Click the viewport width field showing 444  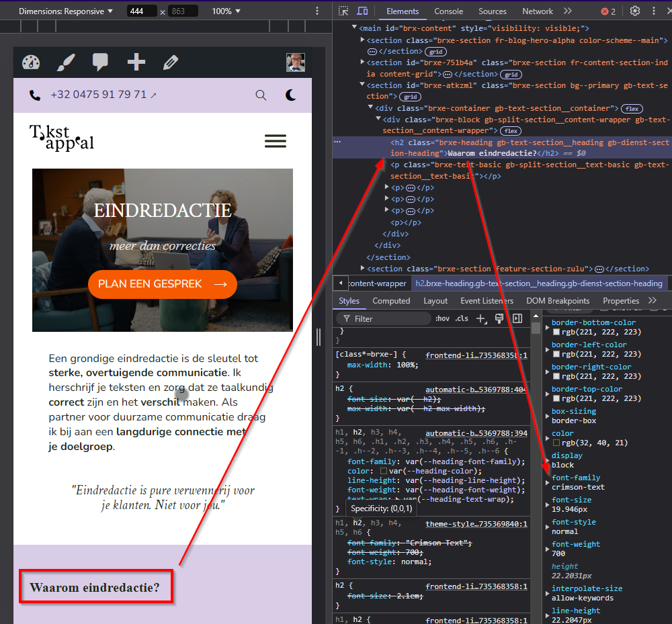coord(141,11)
